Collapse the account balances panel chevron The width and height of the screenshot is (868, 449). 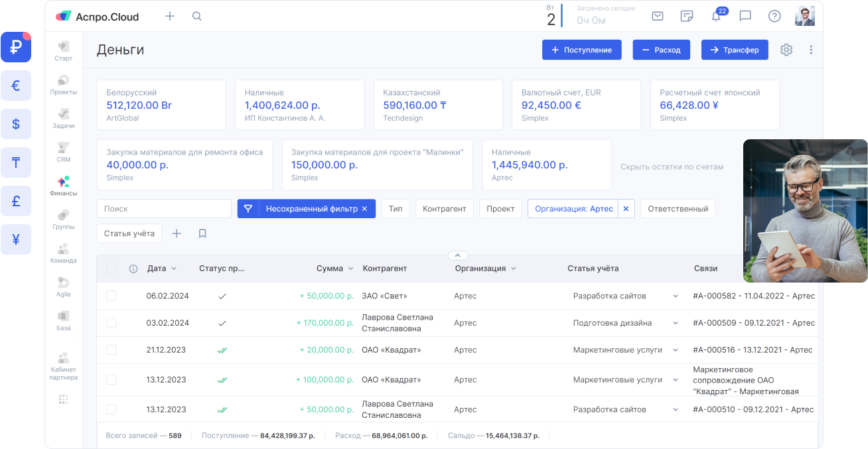pyautogui.click(x=458, y=255)
